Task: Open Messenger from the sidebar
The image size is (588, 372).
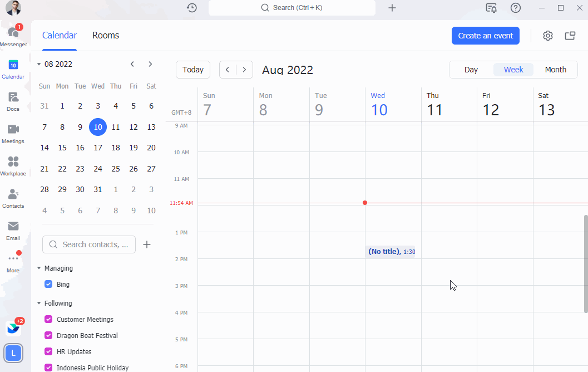Action: tap(13, 35)
